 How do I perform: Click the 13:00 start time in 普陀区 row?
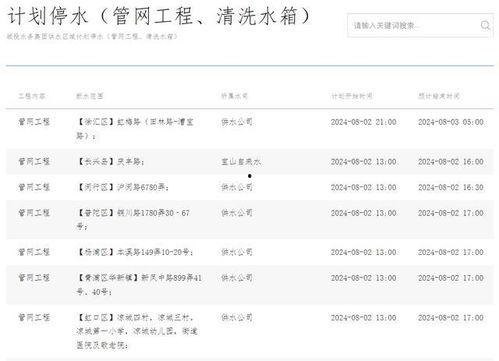364,213
